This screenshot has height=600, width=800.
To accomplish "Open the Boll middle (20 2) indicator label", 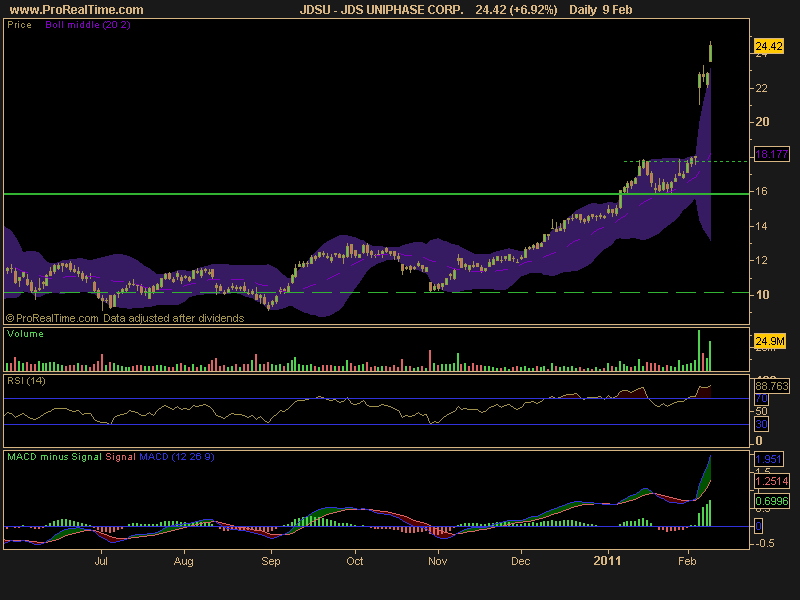I will (x=88, y=24).
